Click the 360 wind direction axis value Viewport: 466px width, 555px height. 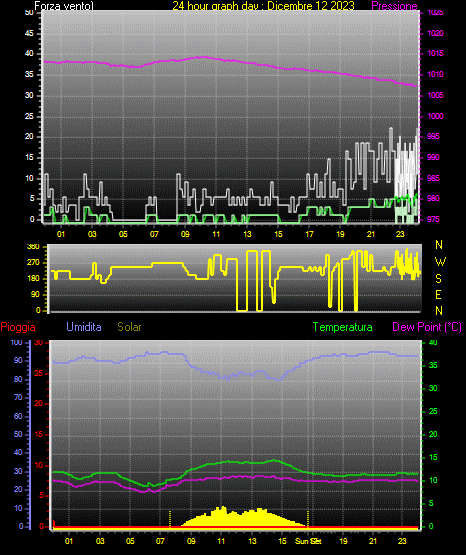coord(33,247)
